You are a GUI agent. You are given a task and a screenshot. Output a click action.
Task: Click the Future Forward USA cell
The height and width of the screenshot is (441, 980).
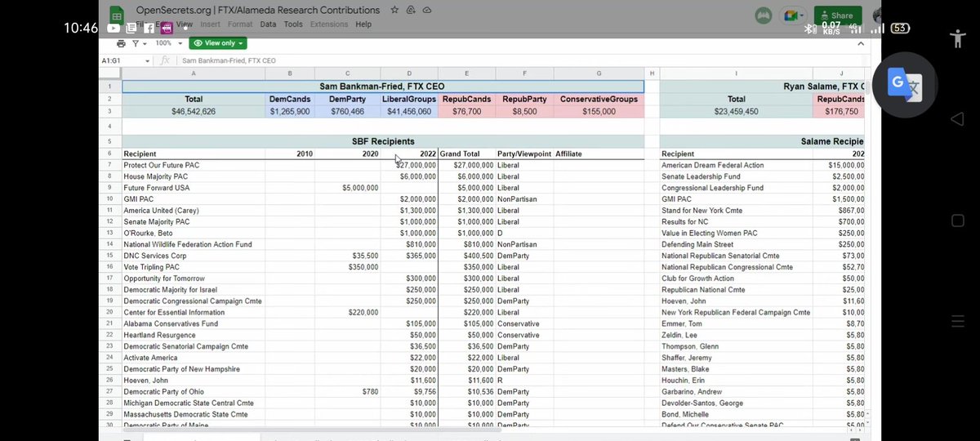pyautogui.click(x=194, y=188)
